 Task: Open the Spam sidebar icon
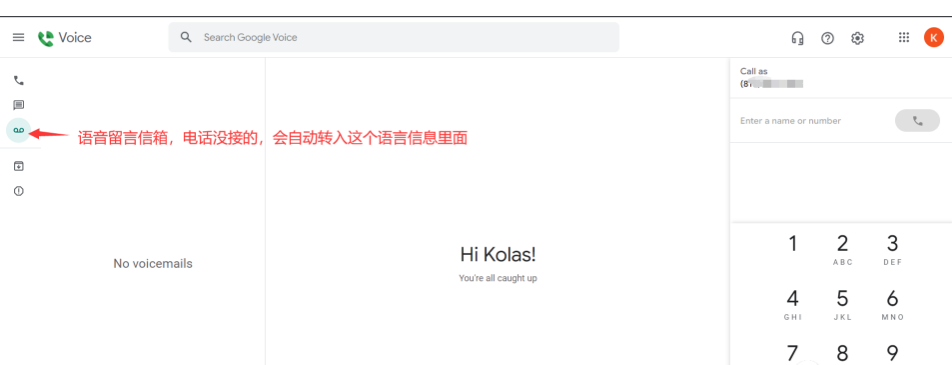pos(19,191)
